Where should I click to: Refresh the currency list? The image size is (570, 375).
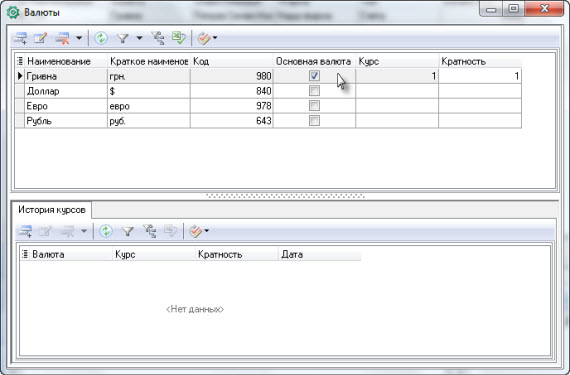[101, 38]
